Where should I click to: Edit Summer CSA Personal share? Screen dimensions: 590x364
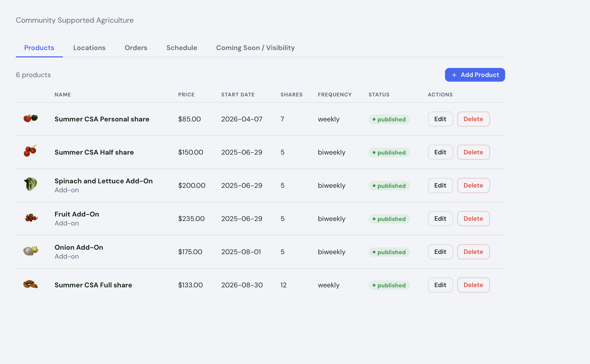(x=440, y=119)
